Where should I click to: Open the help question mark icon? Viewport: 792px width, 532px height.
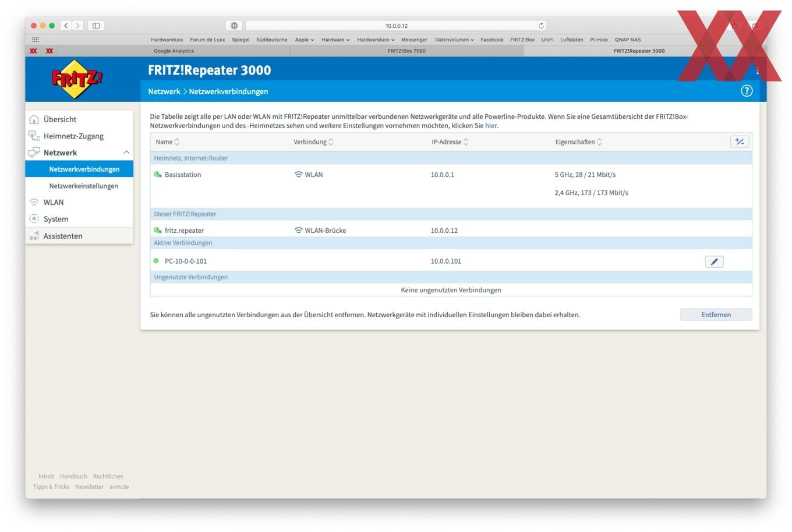click(x=747, y=91)
